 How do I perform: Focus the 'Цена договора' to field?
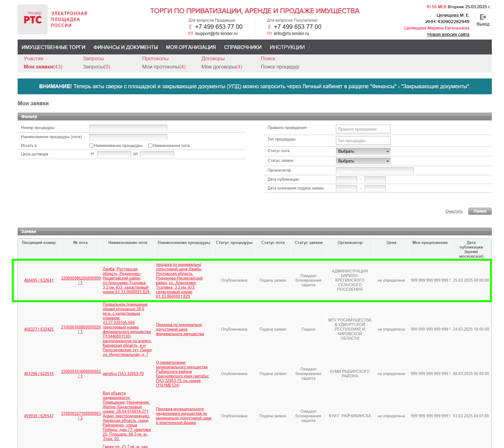coord(157,154)
